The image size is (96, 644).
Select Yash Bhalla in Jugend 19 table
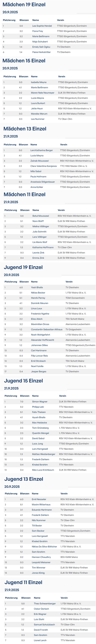37,288
